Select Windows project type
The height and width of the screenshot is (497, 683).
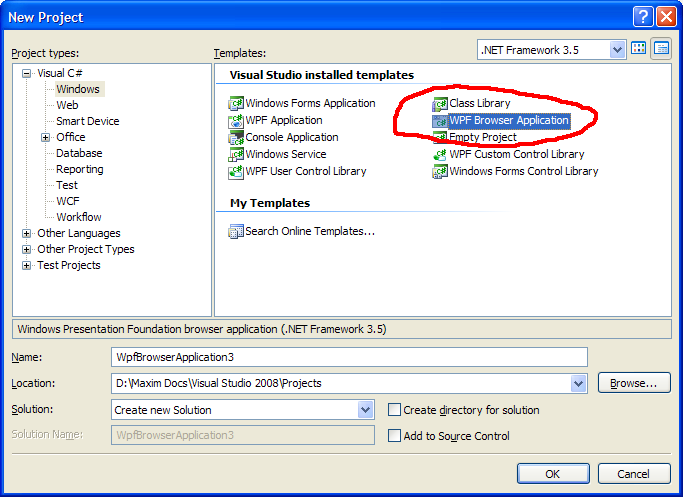[x=78, y=89]
